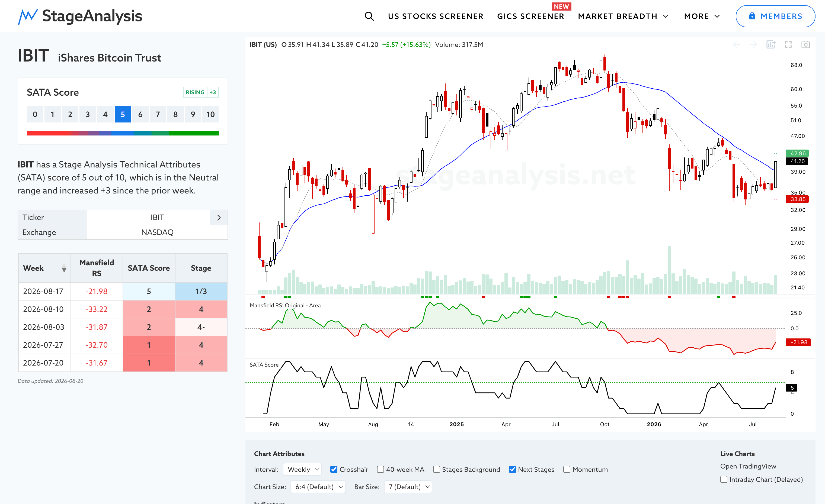Click the Oct time axis label
825x504 pixels.
click(x=605, y=424)
